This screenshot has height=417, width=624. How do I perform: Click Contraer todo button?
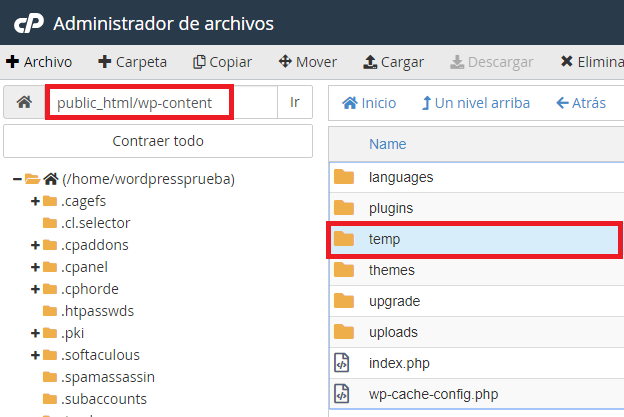tap(158, 141)
